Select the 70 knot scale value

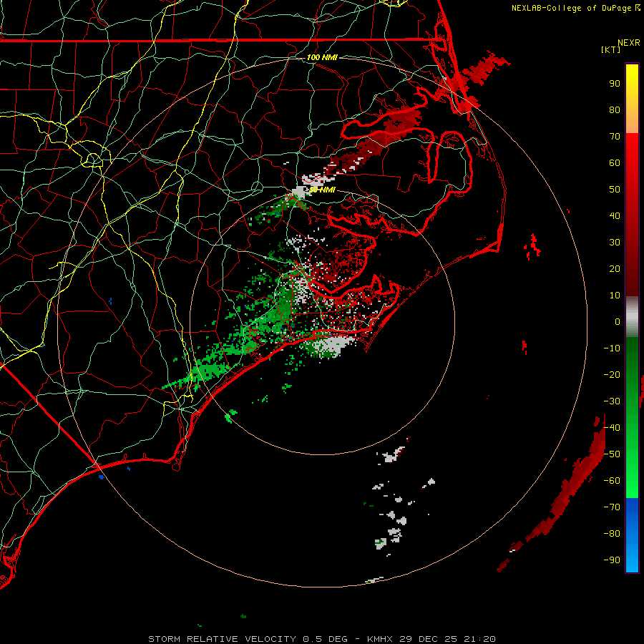(x=615, y=137)
